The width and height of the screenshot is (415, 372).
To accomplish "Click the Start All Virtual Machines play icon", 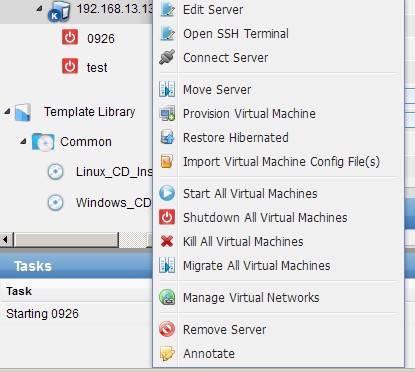I will (167, 193).
